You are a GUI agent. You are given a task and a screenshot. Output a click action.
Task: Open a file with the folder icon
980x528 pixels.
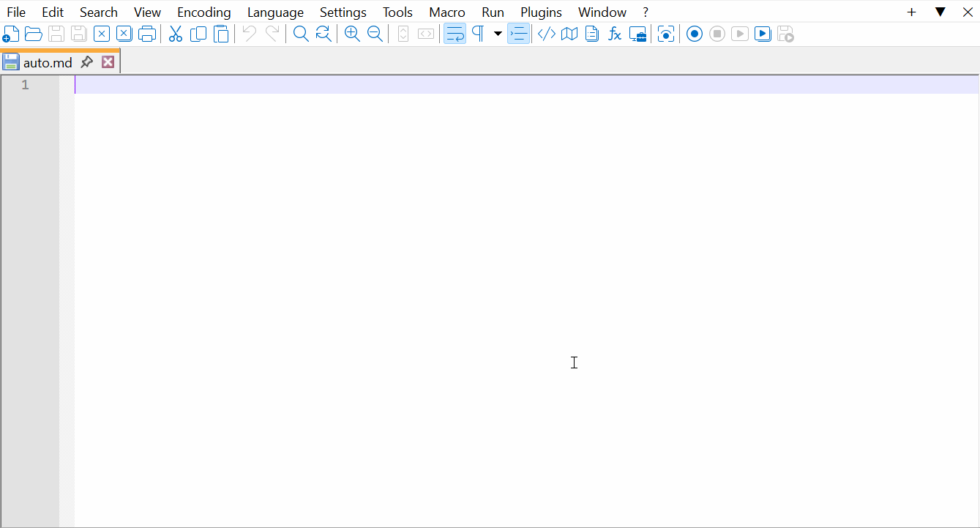[x=34, y=34]
